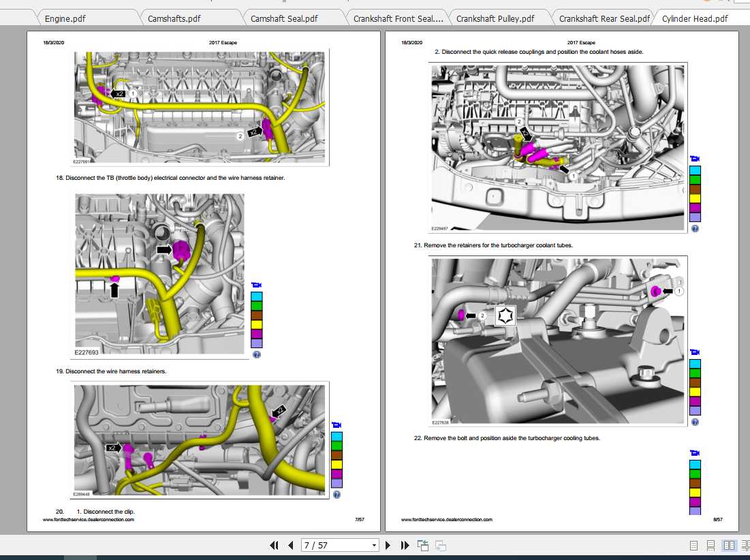This screenshot has height=560, width=750.
Task: Click the fordtechservice link on the left page footer
Action: point(89,519)
